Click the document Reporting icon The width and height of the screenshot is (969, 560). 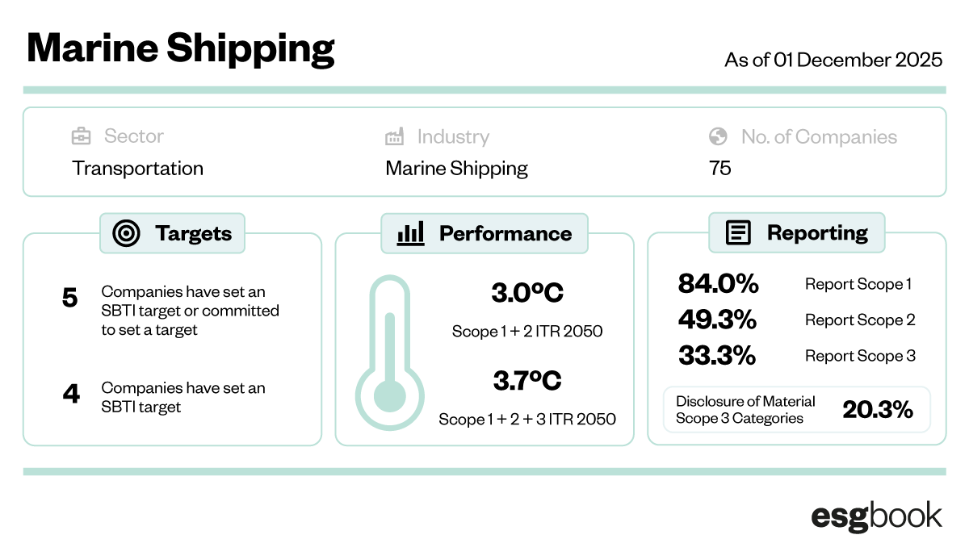pos(737,233)
